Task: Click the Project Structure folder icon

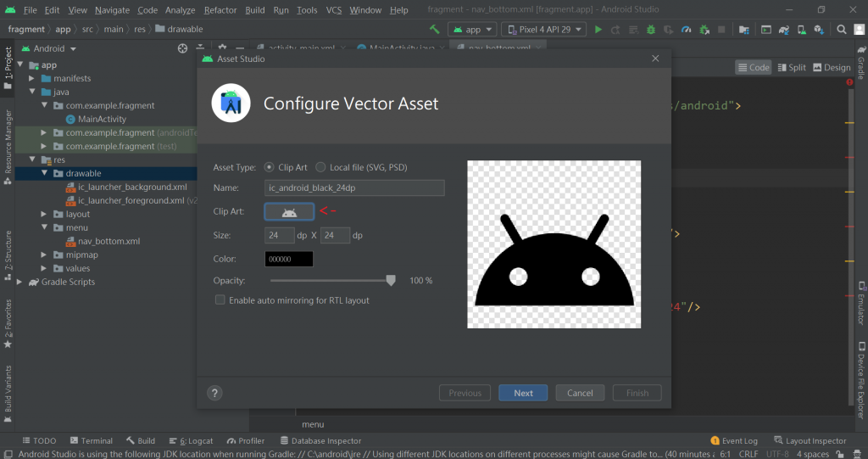Action: coord(744,30)
